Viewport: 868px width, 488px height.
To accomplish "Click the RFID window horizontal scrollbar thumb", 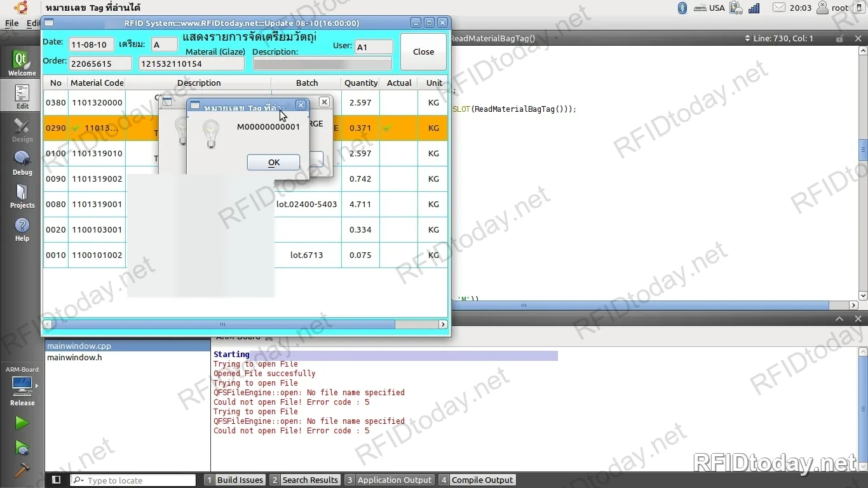I will 223,324.
